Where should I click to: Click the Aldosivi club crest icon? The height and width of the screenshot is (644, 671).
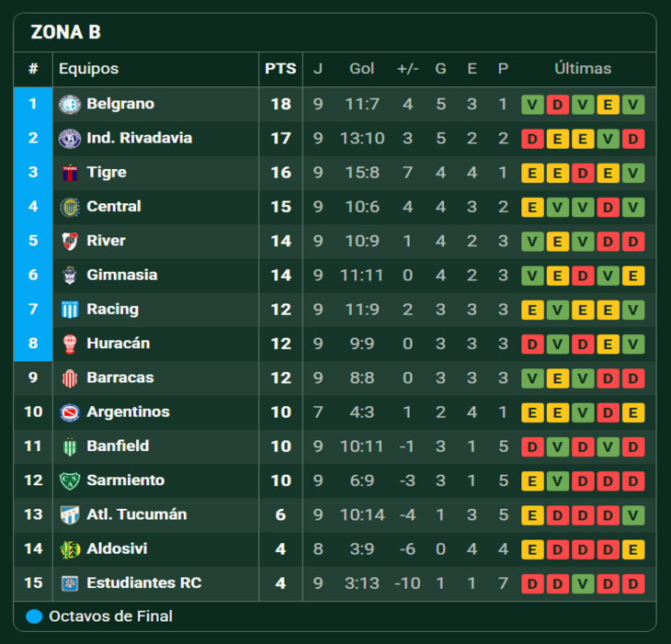70,549
